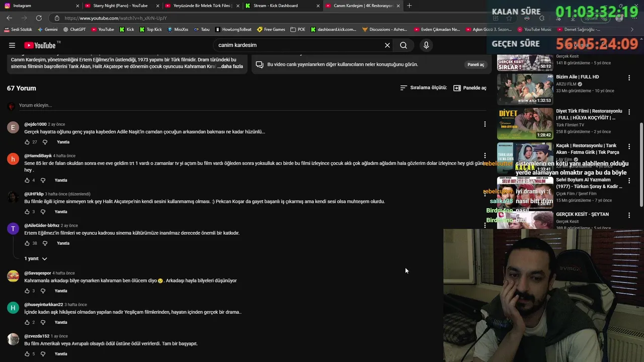The image size is (644, 362).
Task: Open the HowLongToBeat bookmark
Action: [233, 30]
